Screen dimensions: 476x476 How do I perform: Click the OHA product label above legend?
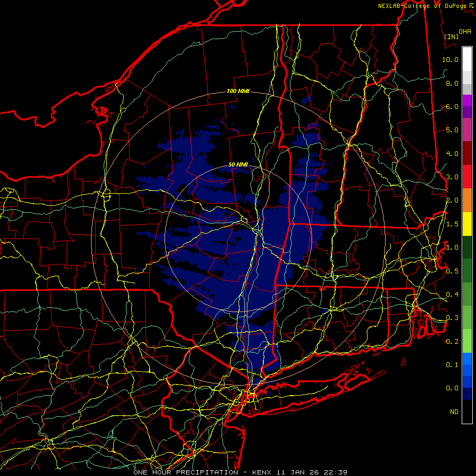(465, 32)
